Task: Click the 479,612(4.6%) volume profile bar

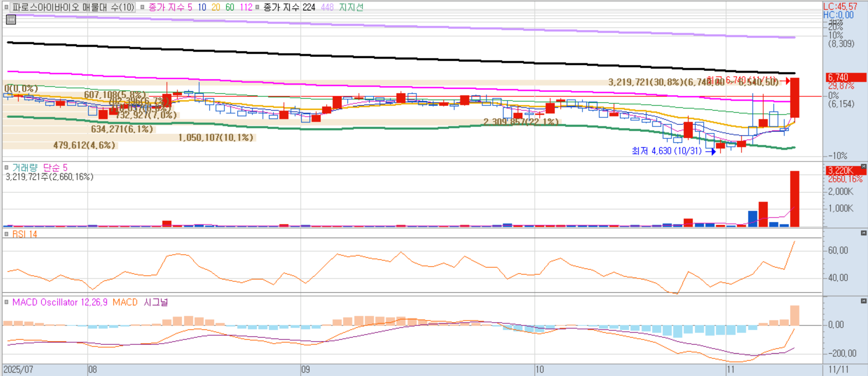Action: (x=60, y=145)
